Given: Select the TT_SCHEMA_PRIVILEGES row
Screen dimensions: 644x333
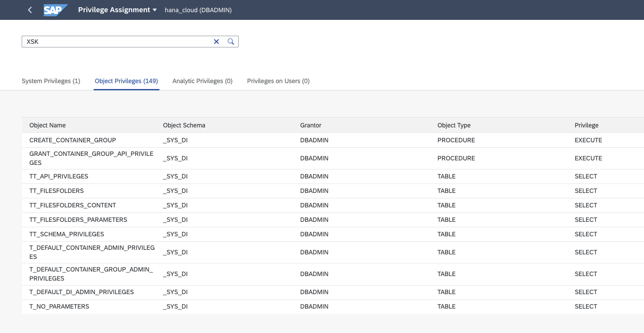Looking at the screenshot, I should point(333,234).
